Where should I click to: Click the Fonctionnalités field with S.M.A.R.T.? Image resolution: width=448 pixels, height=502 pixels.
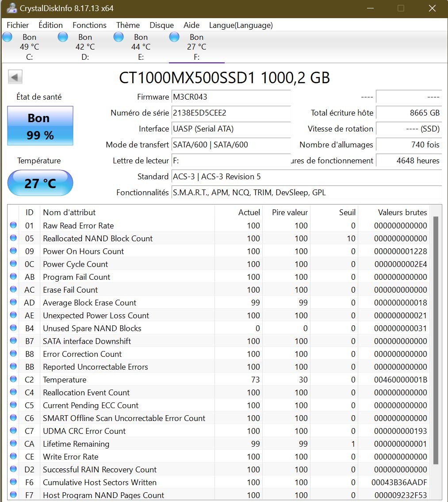306,193
